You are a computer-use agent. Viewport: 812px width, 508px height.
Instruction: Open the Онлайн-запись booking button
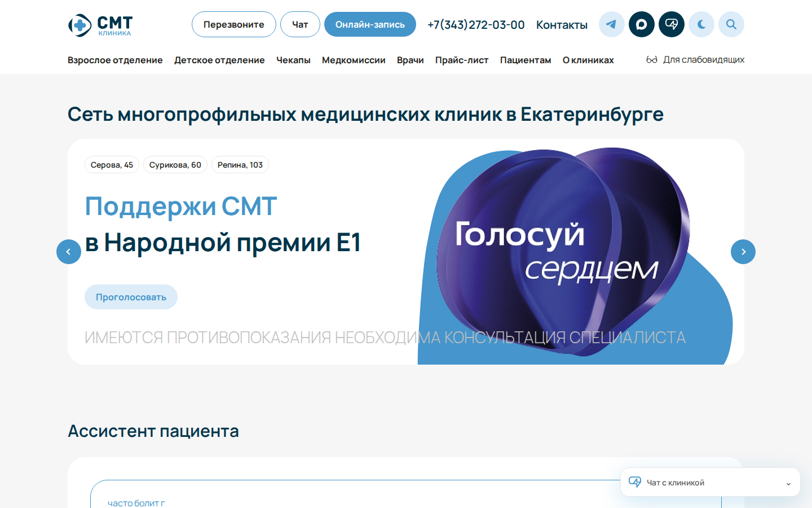(370, 24)
